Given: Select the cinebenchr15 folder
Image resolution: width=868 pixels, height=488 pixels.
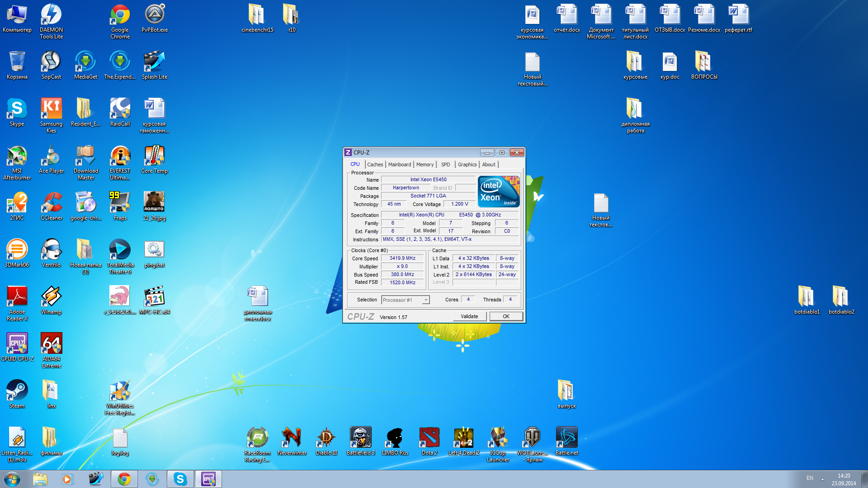Looking at the screenshot, I should point(257,16).
